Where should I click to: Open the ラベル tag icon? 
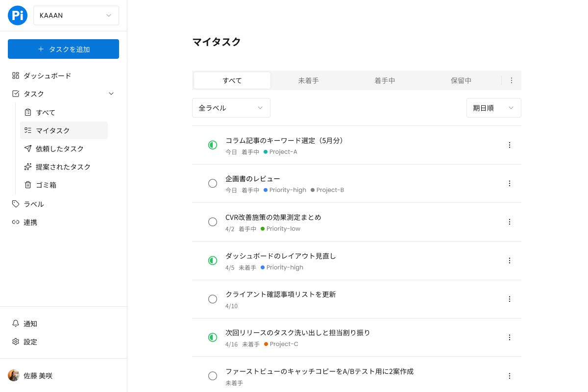click(16, 204)
